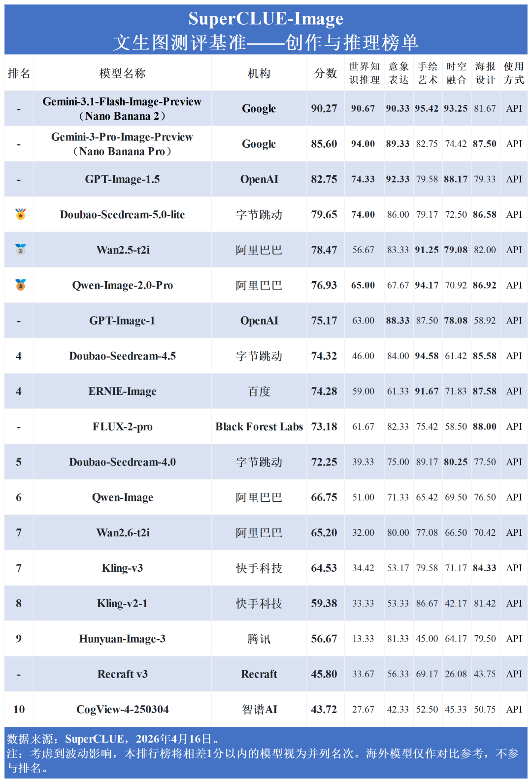Screen dimensions: 532x783
Task: Click the CogView-4-250304 model name
Action: tap(122, 709)
